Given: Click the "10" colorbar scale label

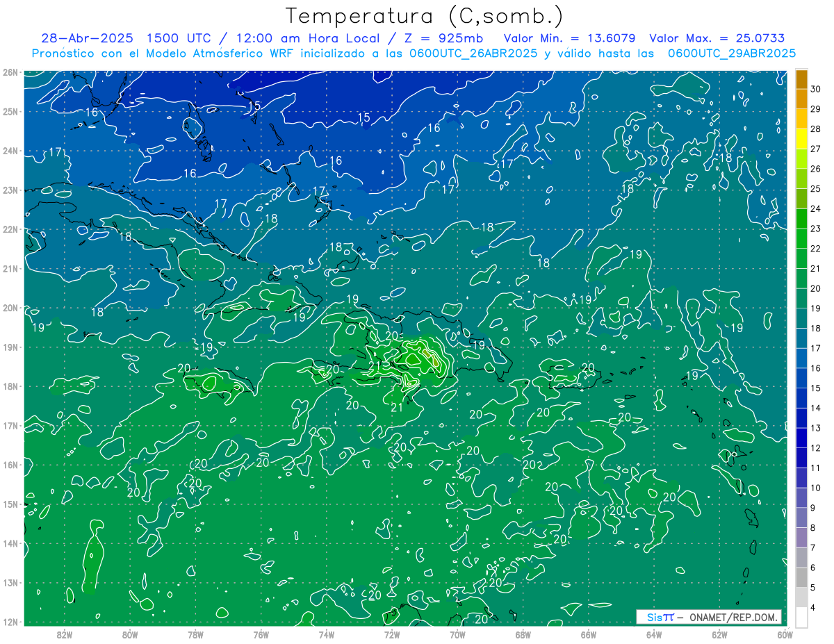Looking at the screenshot, I should click(x=816, y=488).
